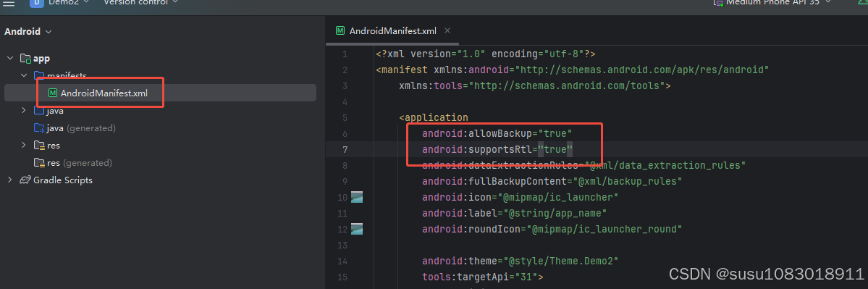Screen dimensions: 868x289
Task: Click the android:icon="@mipmap/ic_launcher" line
Action: point(520,197)
